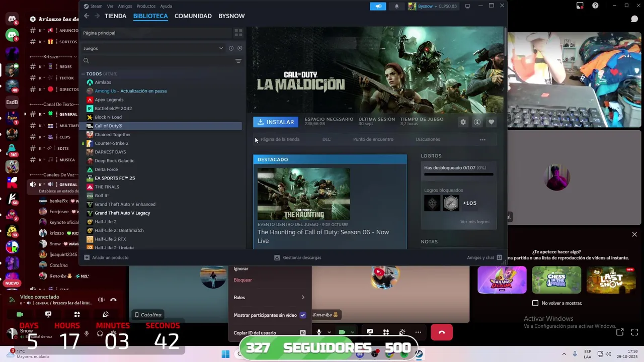Viewport: 644px width, 362px height.
Task: Open Punto de encuentro link
Action: (x=373, y=139)
